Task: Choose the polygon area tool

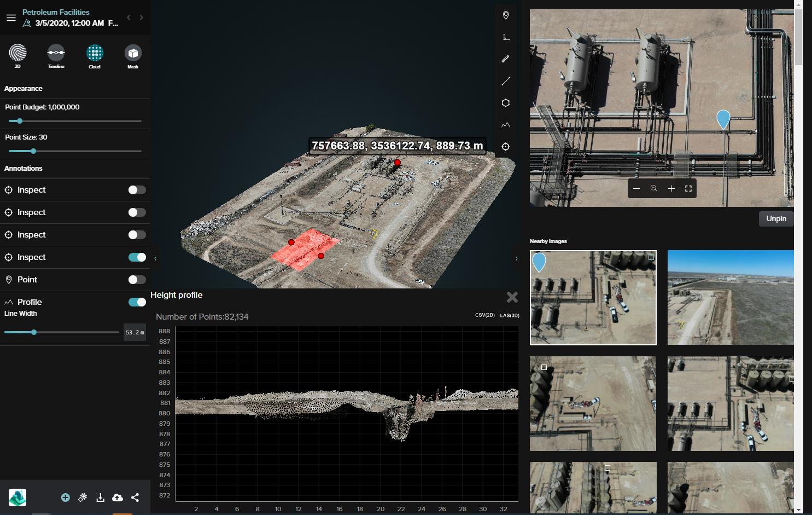Action: click(x=506, y=103)
